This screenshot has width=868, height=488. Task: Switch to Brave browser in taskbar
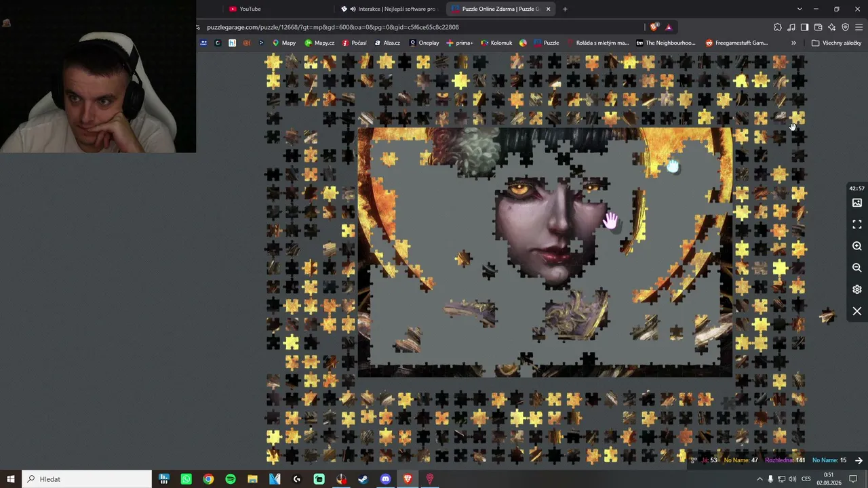[x=408, y=479]
